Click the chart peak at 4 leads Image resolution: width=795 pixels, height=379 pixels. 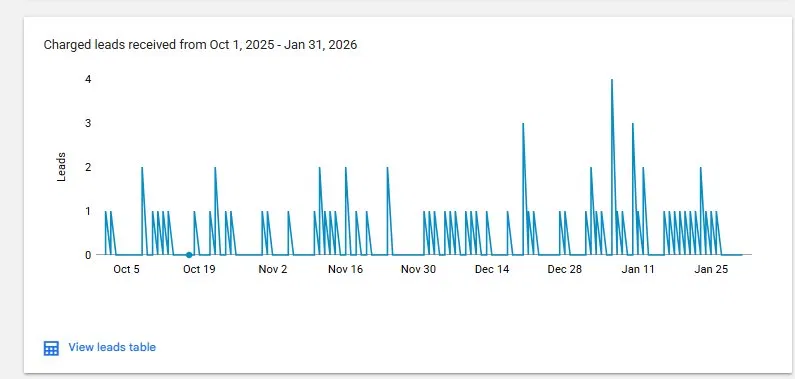coord(611,80)
